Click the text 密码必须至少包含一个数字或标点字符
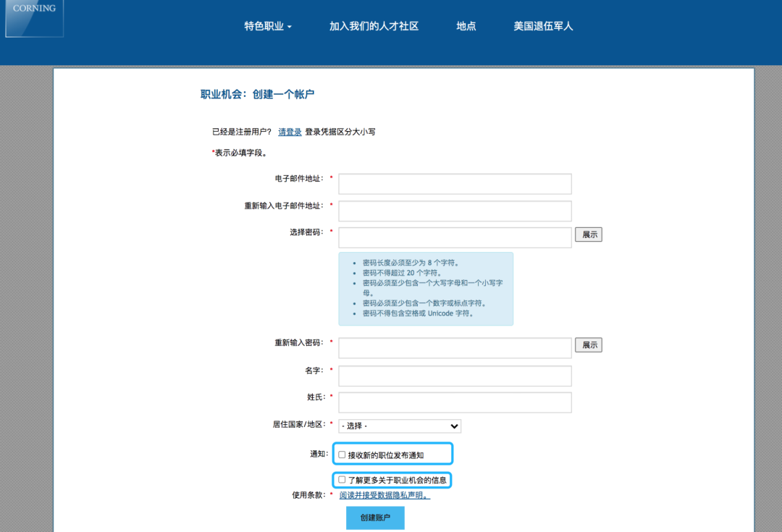The width and height of the screenshot is (782, 532). [x=424, y=303]
